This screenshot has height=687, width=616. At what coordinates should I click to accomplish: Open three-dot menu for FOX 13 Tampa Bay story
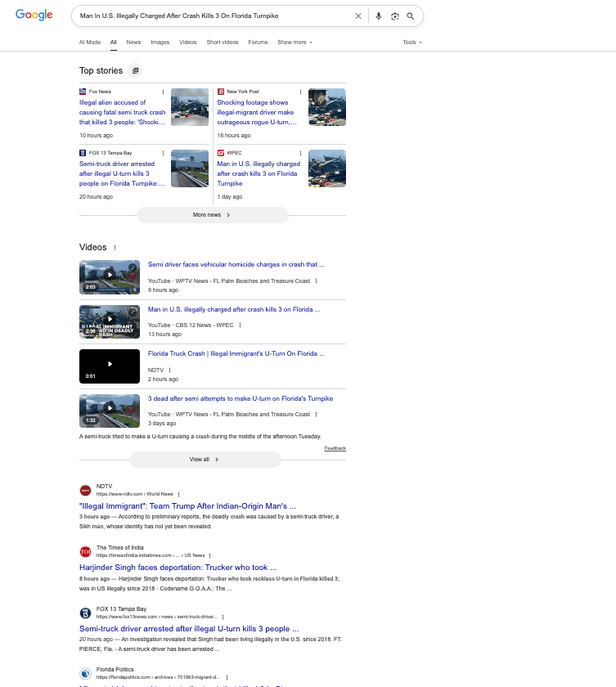tap(163, 154)
